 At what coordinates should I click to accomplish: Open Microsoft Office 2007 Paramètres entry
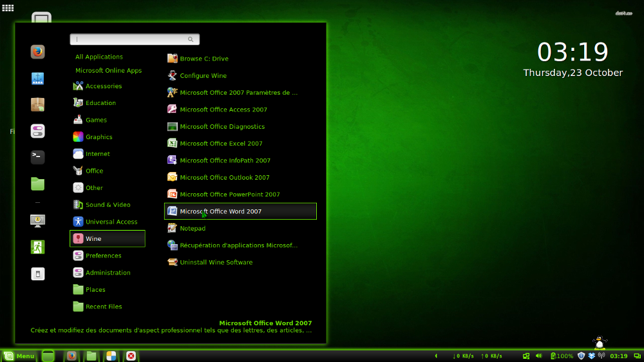tap(240, 93)
